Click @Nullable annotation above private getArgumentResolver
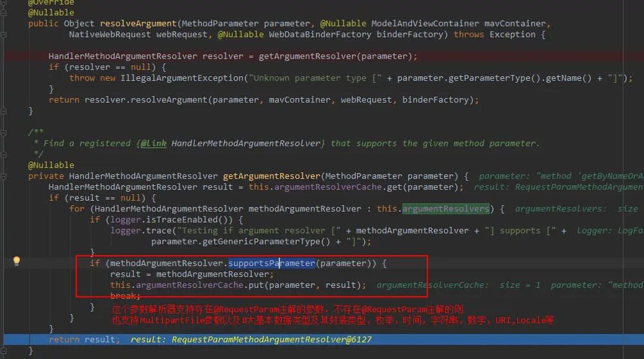The image size is (644, 359). tap(51, 165)
